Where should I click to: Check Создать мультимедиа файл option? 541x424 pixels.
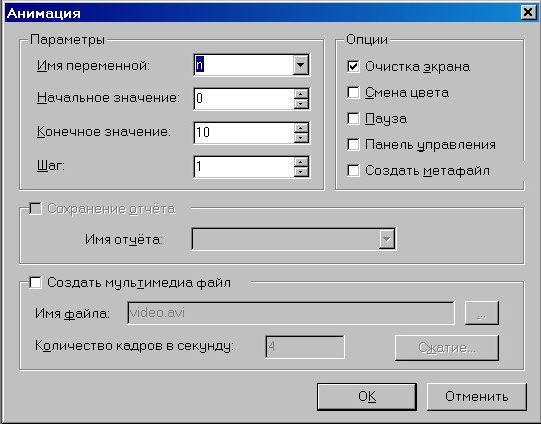[x=36, y=283]
